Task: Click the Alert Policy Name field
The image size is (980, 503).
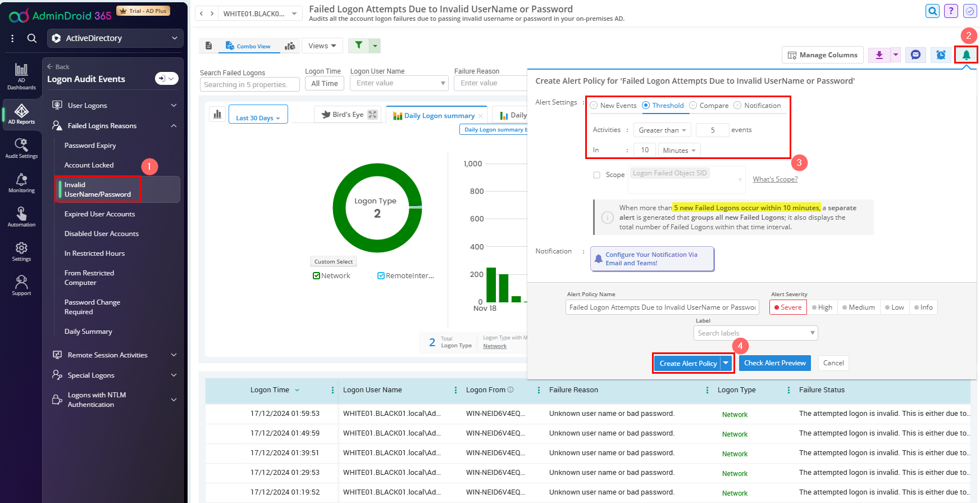Action: (x=662, y=307)
